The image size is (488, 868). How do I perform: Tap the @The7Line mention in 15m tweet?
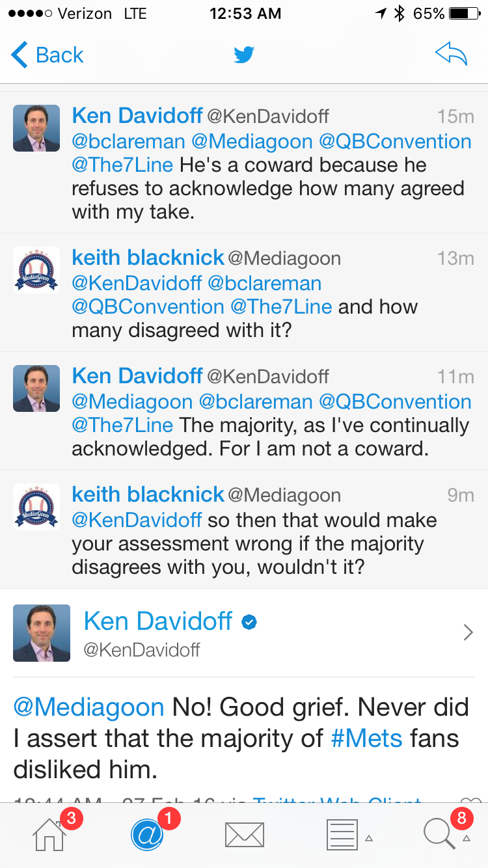[x=122, y=165]
